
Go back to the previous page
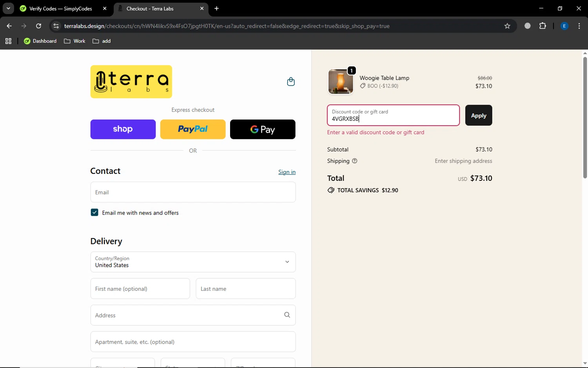click(9, 26)
